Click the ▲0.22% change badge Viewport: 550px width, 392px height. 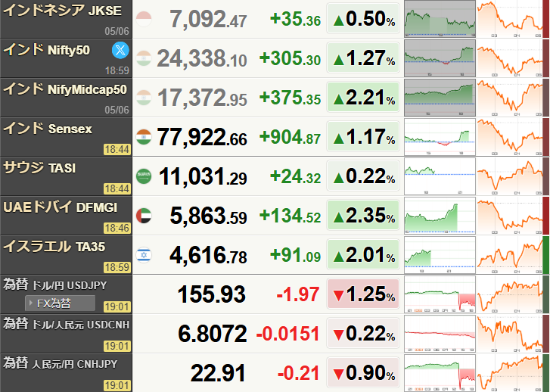pyautogui.click(x=363, y=176)
